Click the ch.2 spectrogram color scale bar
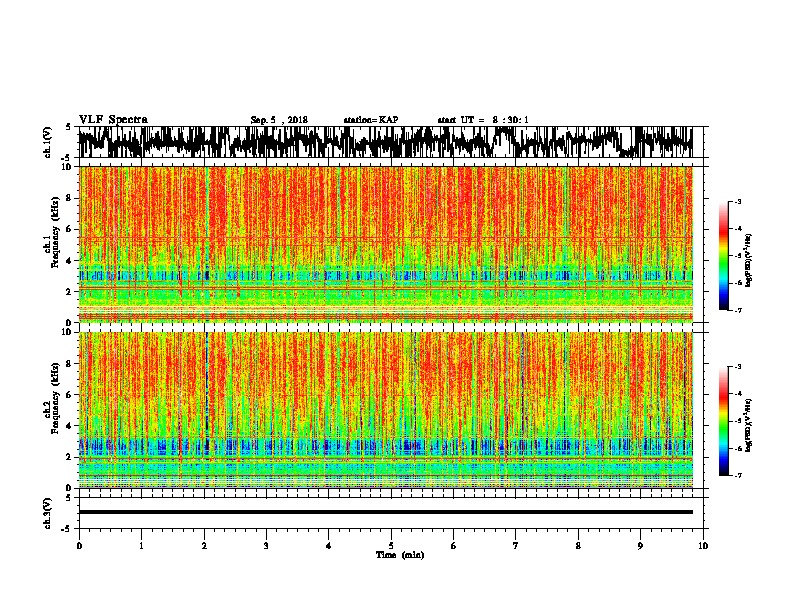The height and width of the screenshot is (612, 792). 723,421
